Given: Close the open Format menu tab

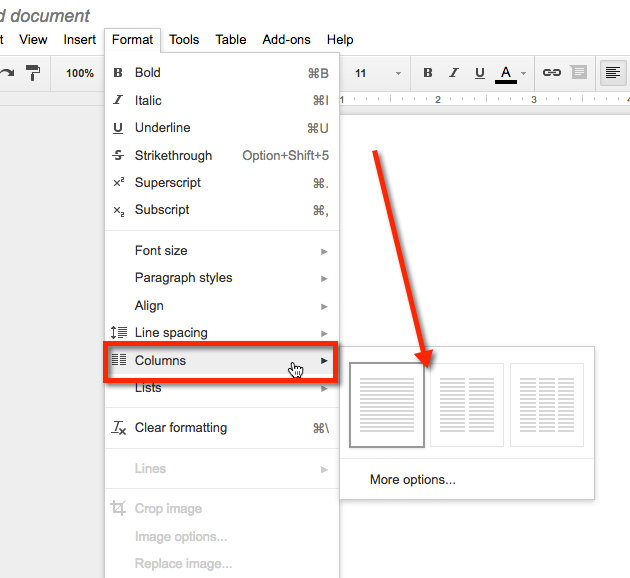Looking at the screenshot, I should (x=133, y=40).
